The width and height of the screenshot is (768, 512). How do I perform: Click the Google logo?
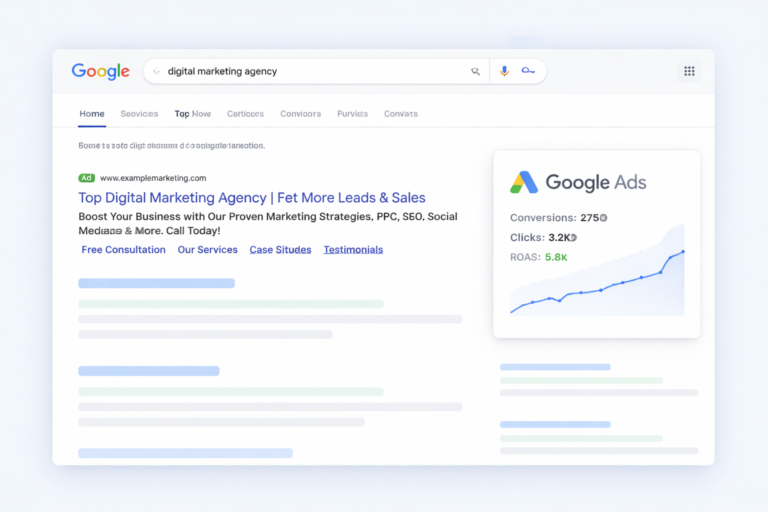(x=100, y=71)
